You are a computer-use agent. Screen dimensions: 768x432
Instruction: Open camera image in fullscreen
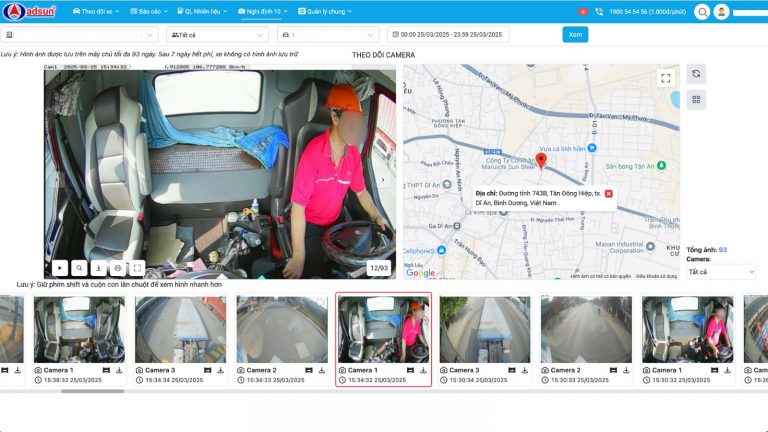[x=137, y=268]
